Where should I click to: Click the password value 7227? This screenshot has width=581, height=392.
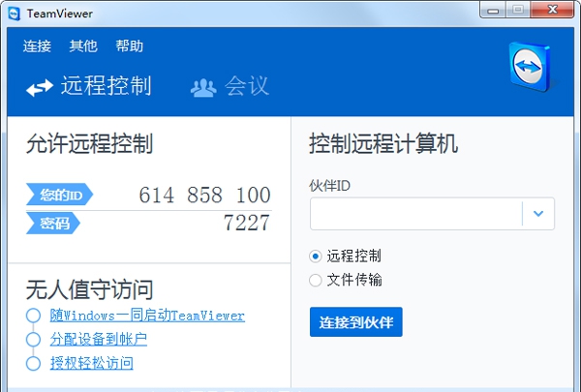click(x=247, y=223)
